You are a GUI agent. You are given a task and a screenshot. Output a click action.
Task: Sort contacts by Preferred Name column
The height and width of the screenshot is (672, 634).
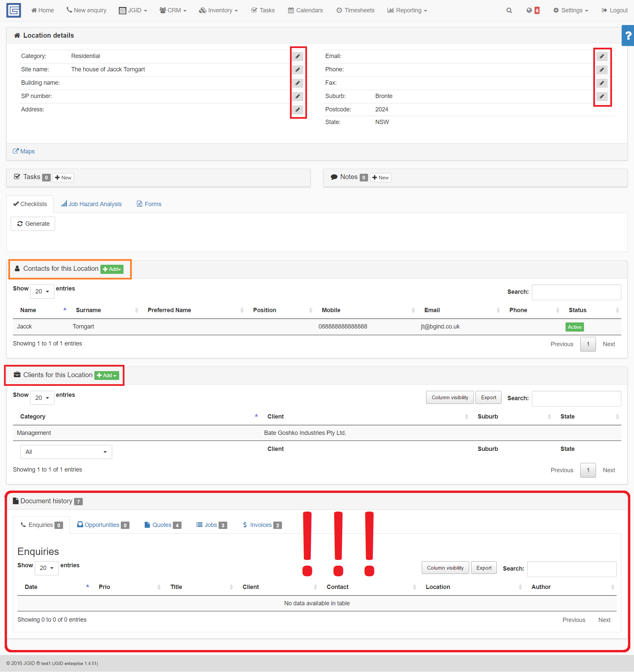tap(196, 310)
